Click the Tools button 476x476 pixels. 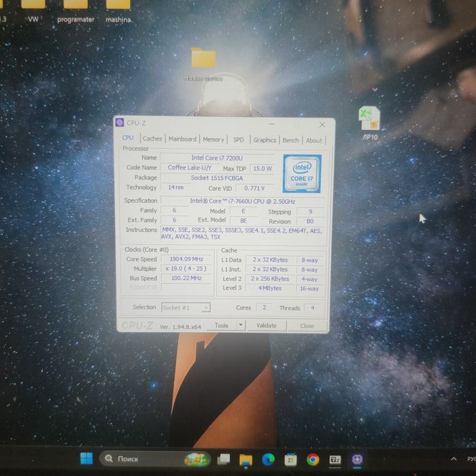point(221,326)
